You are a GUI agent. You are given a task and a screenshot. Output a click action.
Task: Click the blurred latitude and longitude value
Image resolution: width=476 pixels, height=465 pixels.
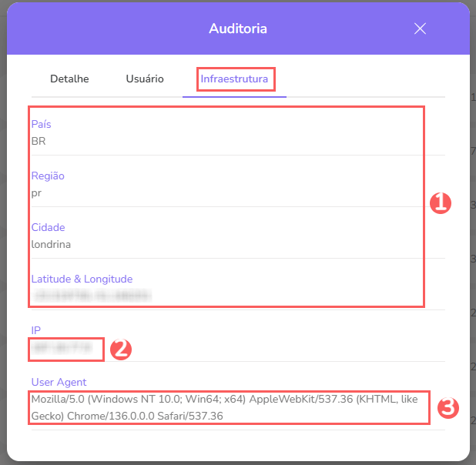[x=91, y=295]
